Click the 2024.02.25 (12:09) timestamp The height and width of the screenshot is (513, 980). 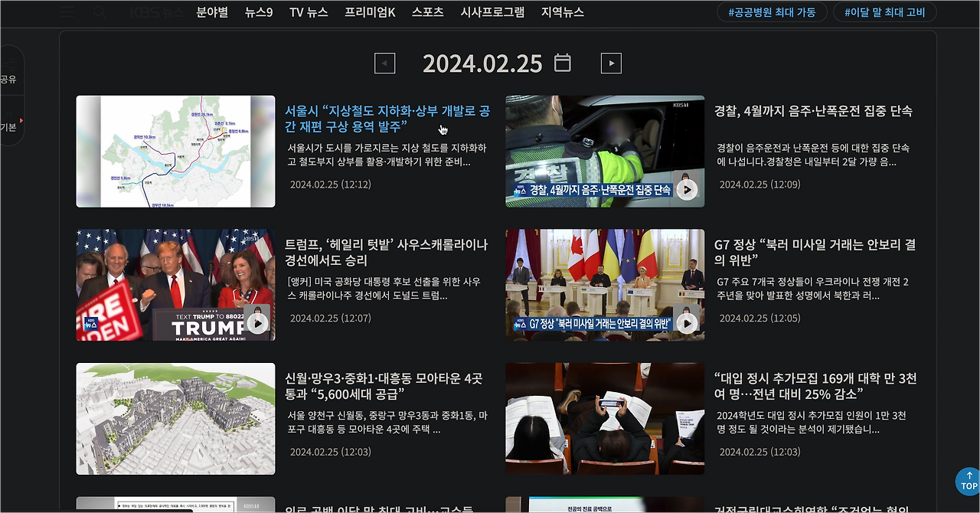(760, 185)
